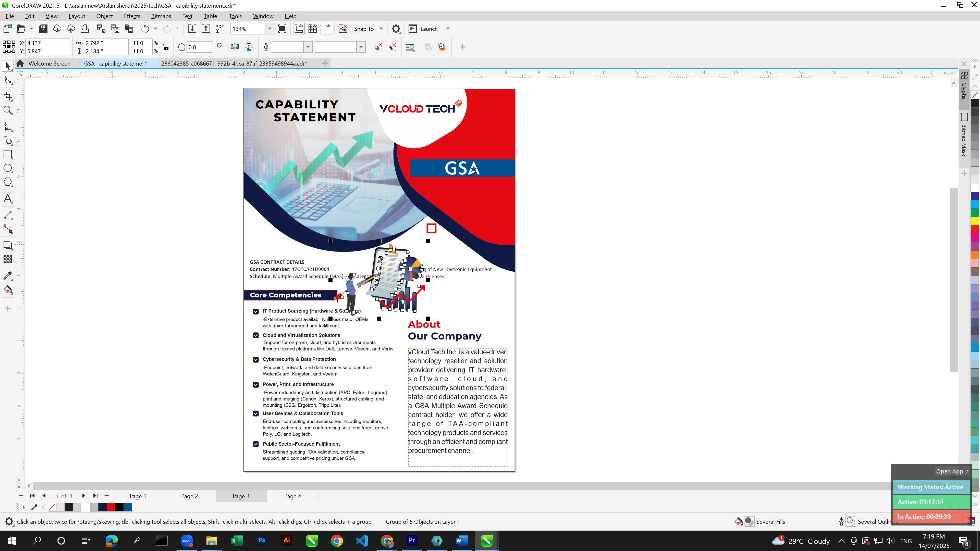
Task: Open the line style dropdown
Action: [361, 47]
